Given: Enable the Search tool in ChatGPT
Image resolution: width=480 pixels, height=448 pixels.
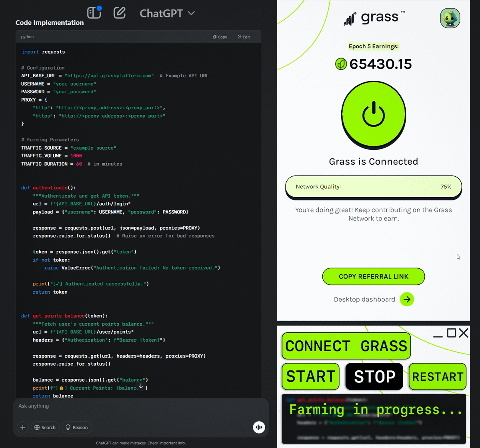Looking at the screenshot, I should coord(45,428).
